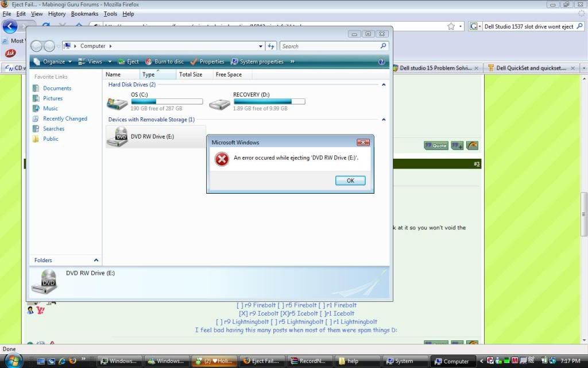Open Properties from the Explorer toolbar
The height and width of the screenshot is (368, 588).
(x=207, y=62)
